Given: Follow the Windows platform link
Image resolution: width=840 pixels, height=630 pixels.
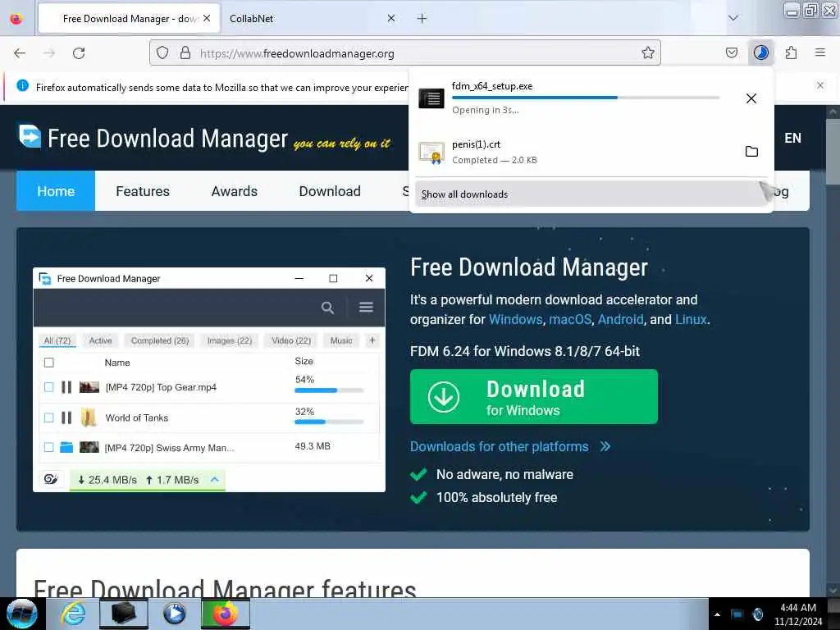Looking at the screenshot, I should point(515,319).
